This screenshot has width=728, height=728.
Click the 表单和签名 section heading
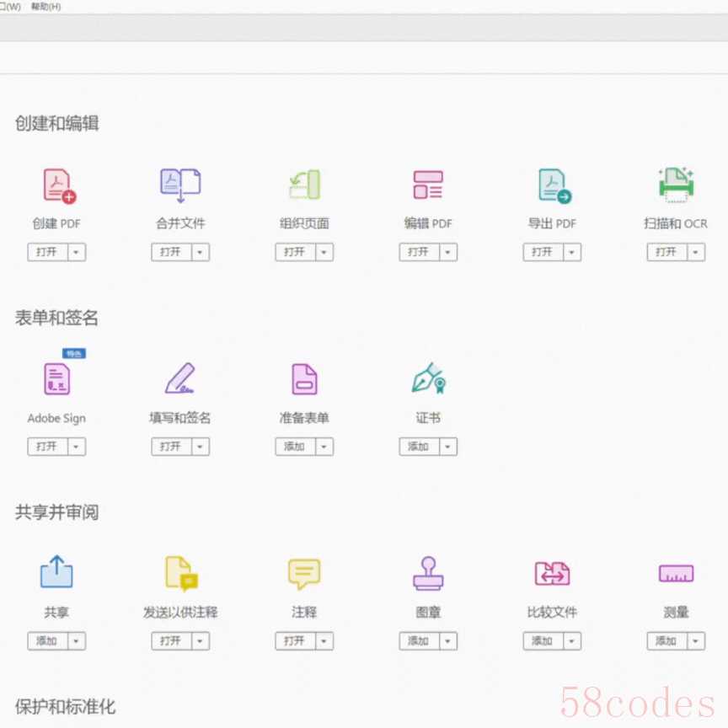[56, 318]
